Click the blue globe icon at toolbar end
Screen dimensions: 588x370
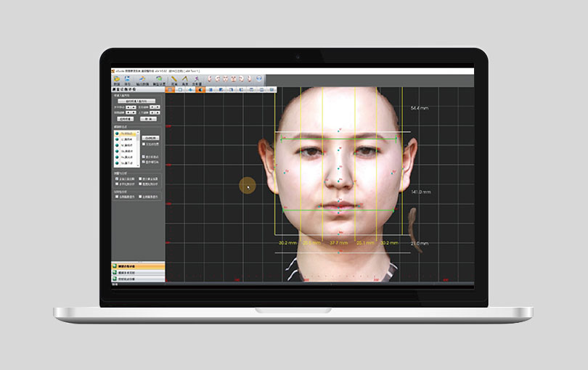click(258, 78)
